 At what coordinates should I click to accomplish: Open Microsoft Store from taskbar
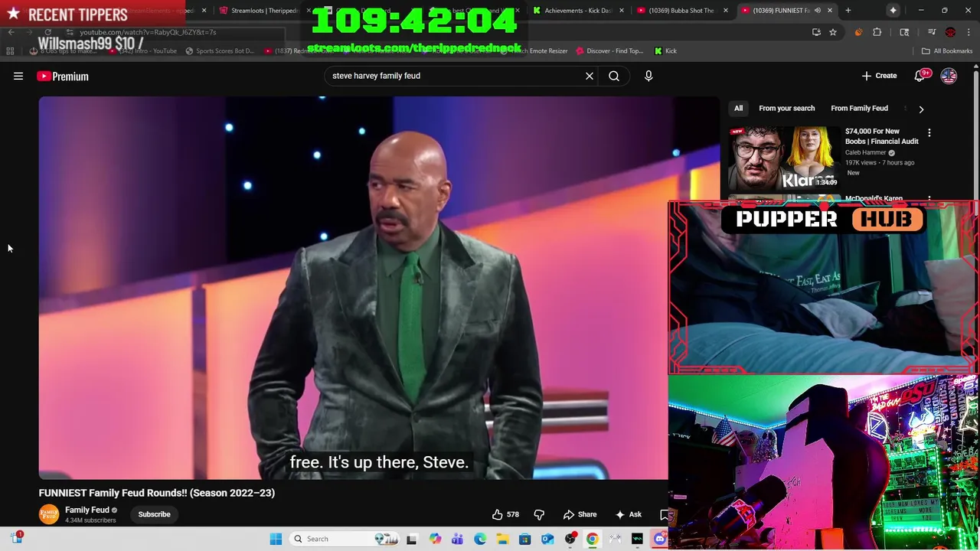(x=524, y=539)
